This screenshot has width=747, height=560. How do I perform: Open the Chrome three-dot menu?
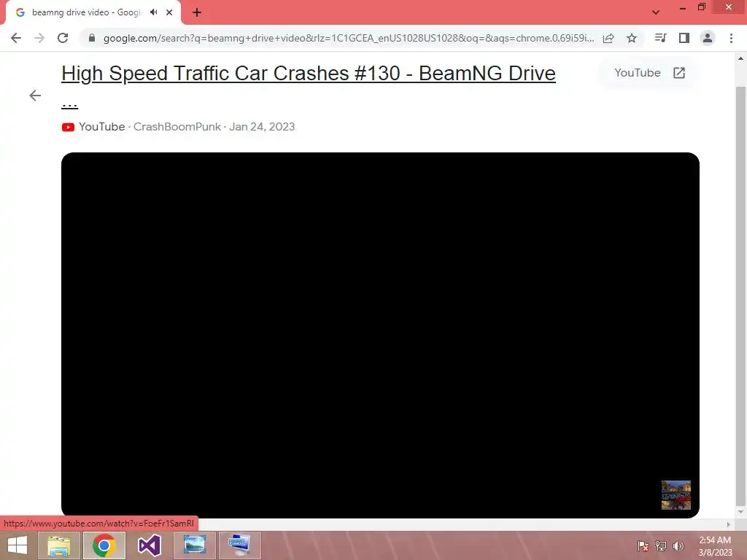(x=731, y=38)
